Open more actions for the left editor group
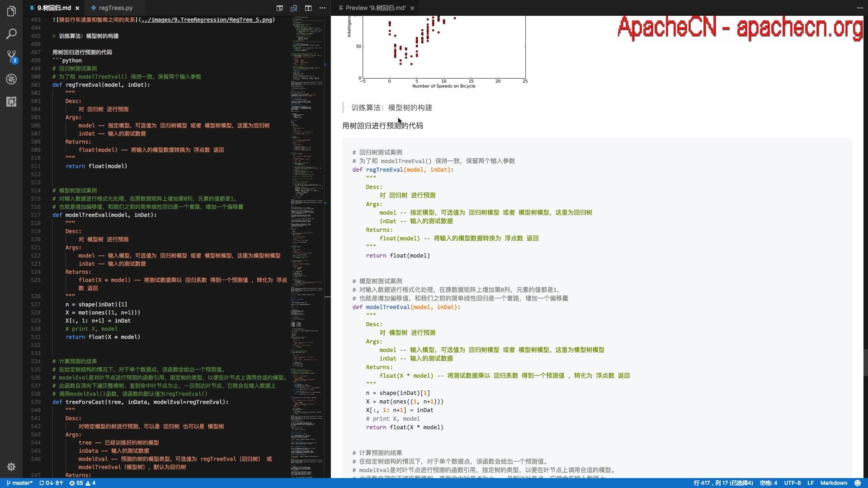 pyautogui.click(x=322, y=8)
